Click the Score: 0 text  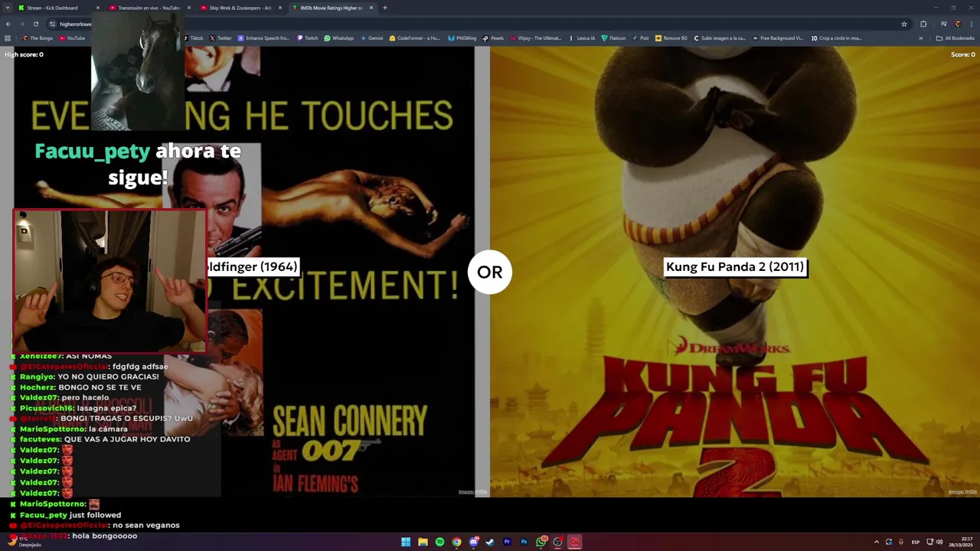coord(962,54)
